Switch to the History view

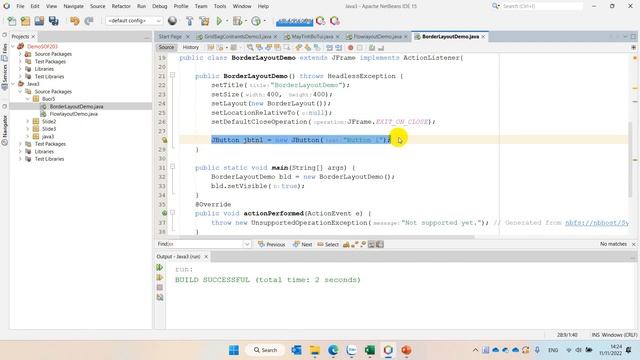pos(191,48)
